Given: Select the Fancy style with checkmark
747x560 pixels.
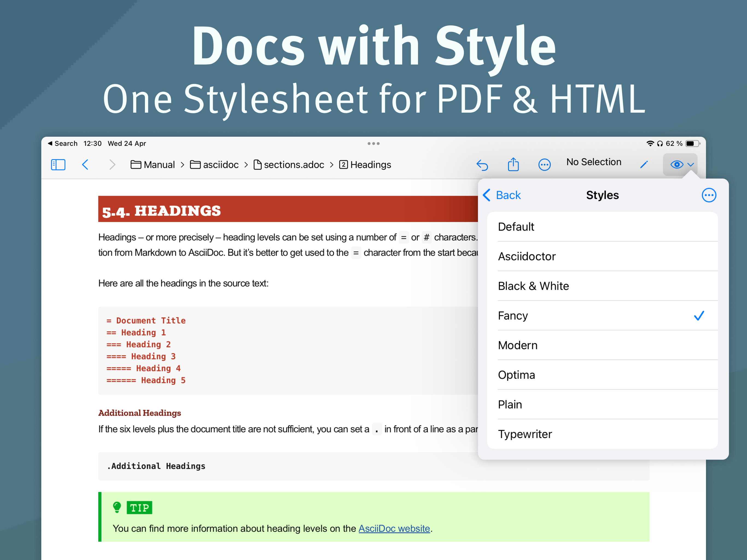Looking at the screenshot, I should pyautogui.click(x=602, y=316).
